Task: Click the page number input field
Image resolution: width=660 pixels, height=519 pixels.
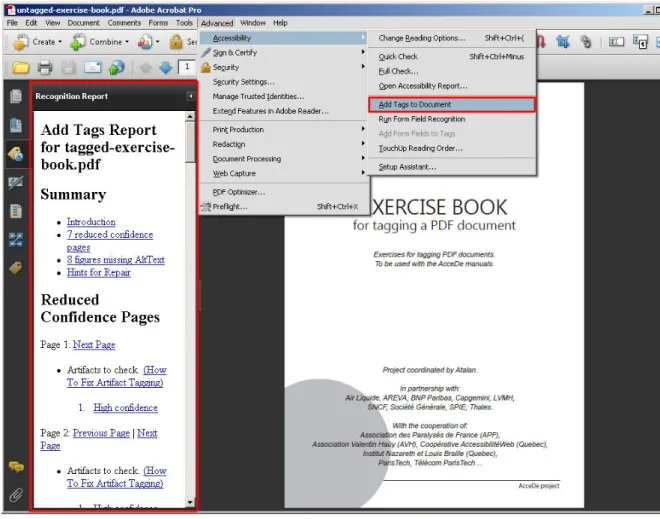Action: [x=187, y=67]
